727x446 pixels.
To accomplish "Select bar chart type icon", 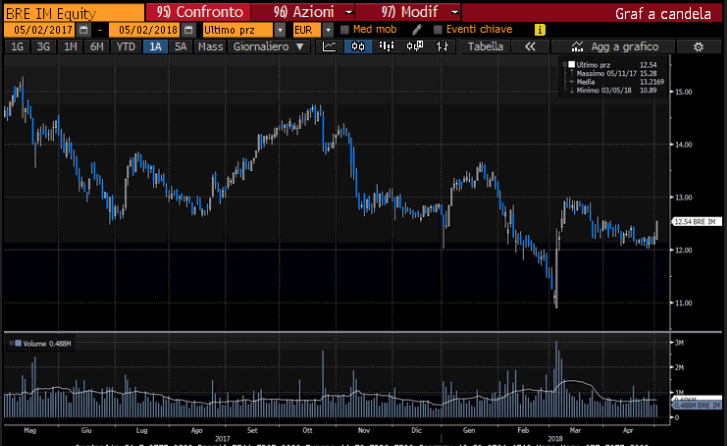I will coord(386,46).
